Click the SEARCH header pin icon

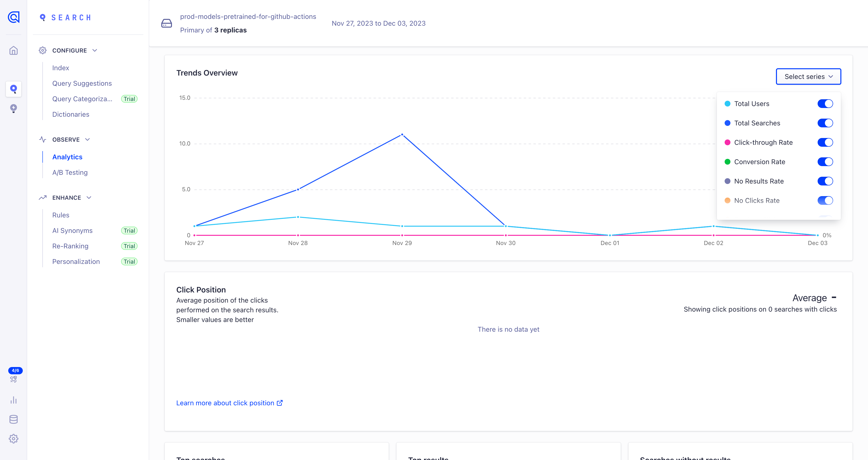pyautogui.click(x=42, y=17)
